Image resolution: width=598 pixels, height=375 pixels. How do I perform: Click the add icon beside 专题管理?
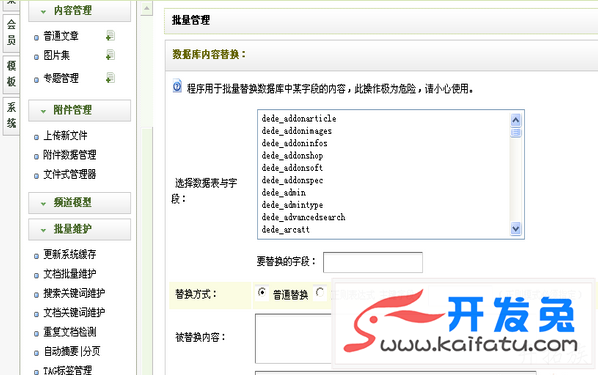coord(110,78)
